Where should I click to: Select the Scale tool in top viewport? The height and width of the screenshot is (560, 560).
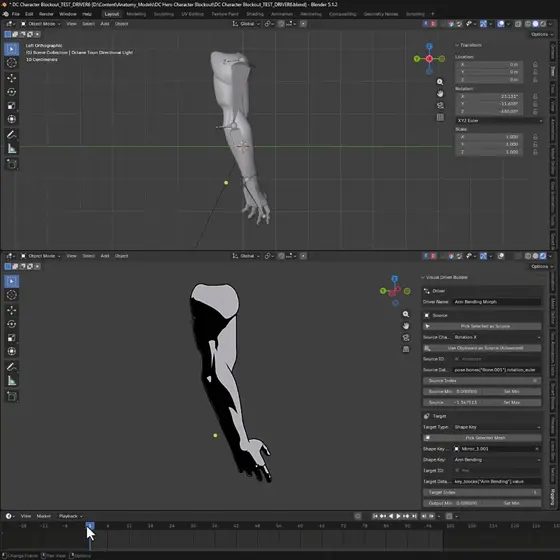[11, 106]
